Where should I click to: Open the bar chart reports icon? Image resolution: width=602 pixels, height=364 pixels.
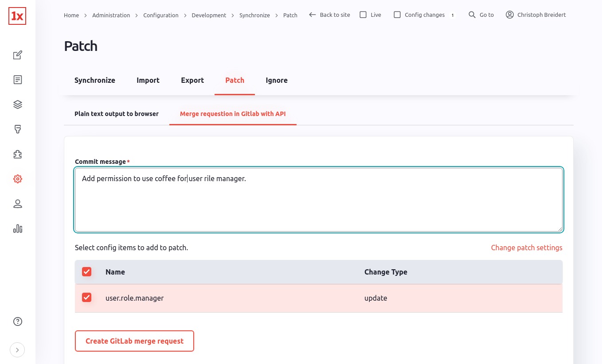pyautogui.click(x=18, y=229)
